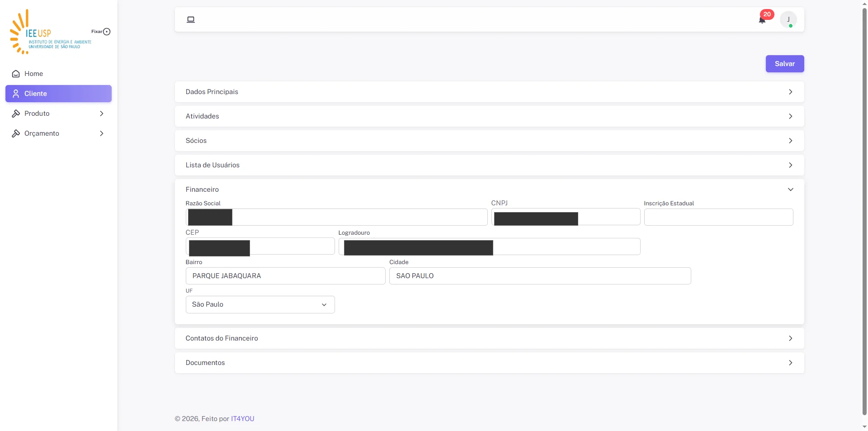Click the laptop icon in top bar
This screenshot has height=431, width=868.
point(191,19)
